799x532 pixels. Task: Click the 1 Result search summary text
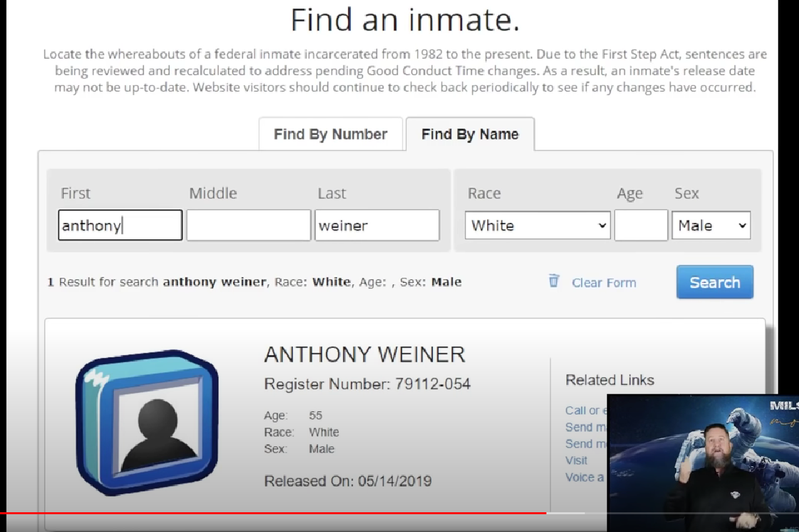tap(254, 282)
